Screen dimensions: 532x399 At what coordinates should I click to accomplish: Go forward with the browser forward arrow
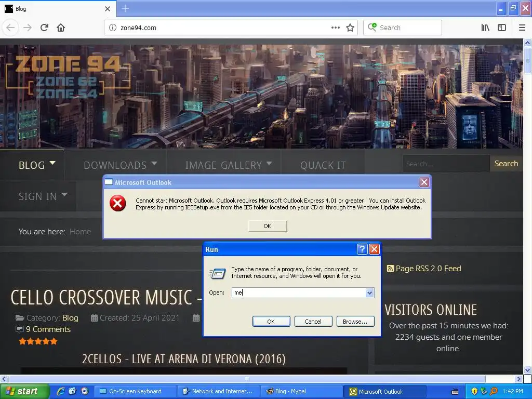click(x=28, y=28)
